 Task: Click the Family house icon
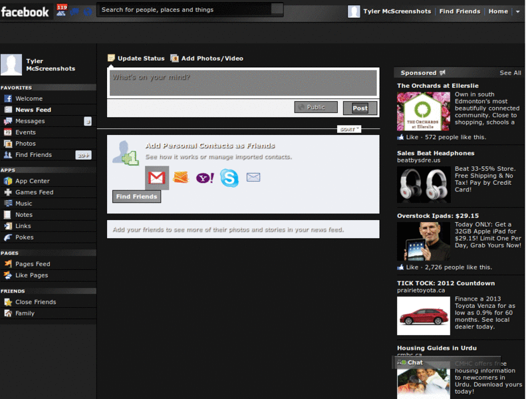[x=8, y=313]
